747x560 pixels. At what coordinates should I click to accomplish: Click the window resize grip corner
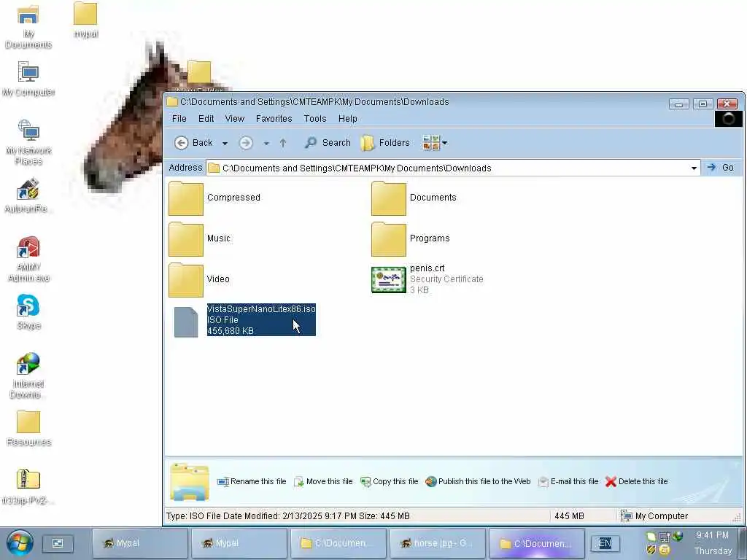tap(737, 517)
